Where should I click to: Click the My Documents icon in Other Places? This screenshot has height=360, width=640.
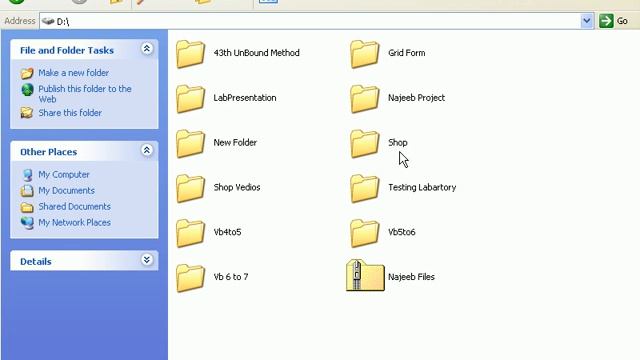[x=27, y=191]
